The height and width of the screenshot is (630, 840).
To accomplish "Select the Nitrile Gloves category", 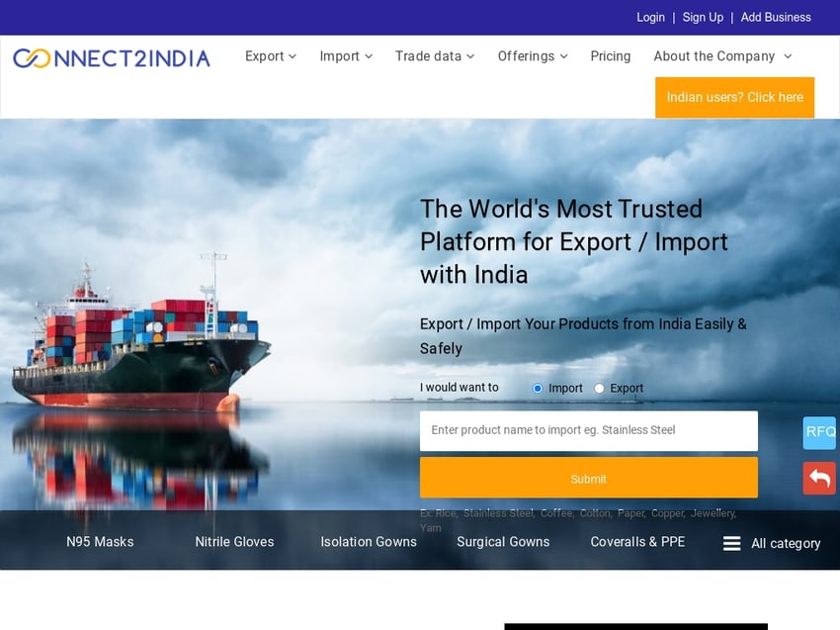I will [234, 542].
